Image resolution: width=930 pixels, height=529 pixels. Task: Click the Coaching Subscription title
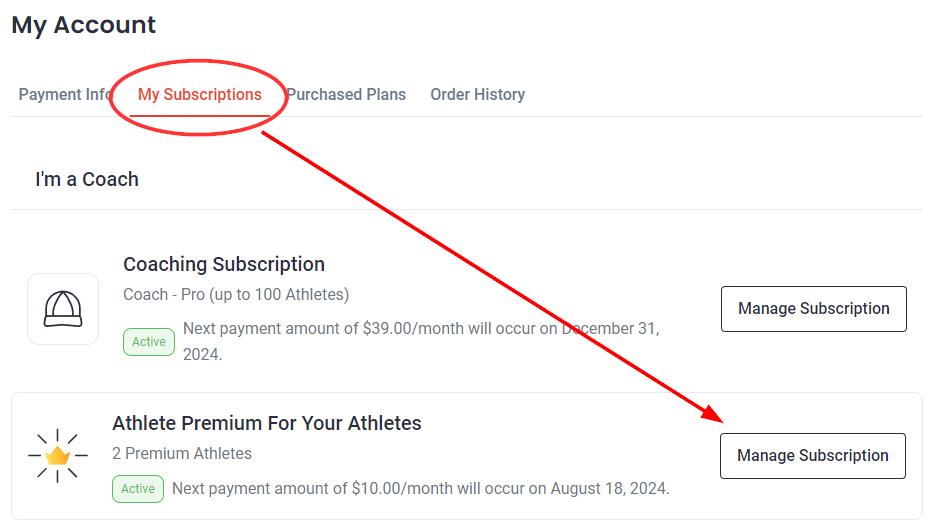click(224, 264)
